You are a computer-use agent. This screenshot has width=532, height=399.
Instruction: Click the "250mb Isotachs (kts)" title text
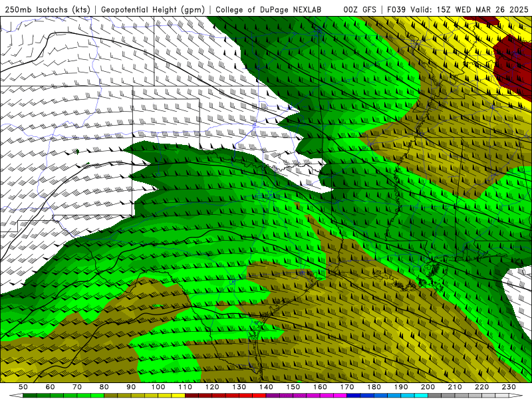click(x=47, y=9)
